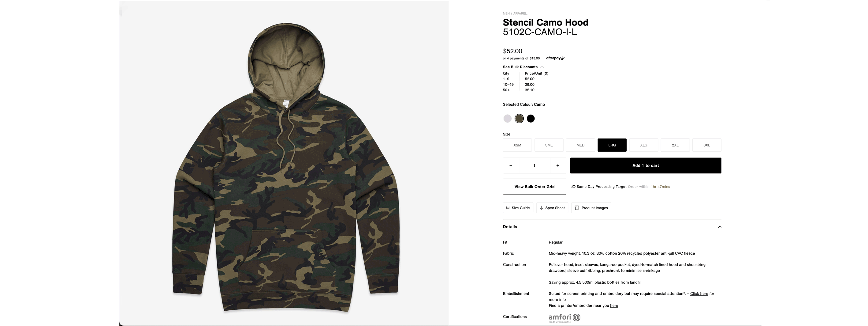Click the Same Day Processing clock icon
Screen dimensions: 868x326
pyautogui.click(x=573, y=187)
